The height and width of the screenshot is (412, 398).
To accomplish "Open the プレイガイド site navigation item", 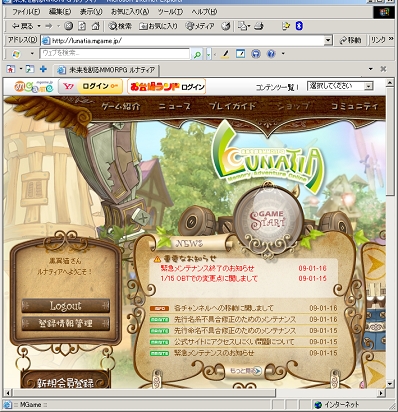I will (x=232, y=106).
